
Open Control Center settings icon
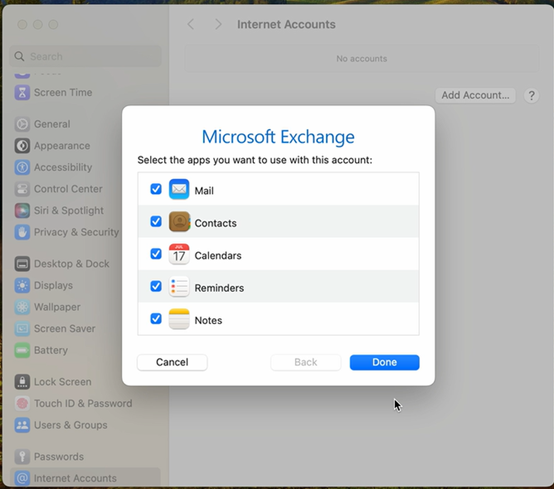22,189
